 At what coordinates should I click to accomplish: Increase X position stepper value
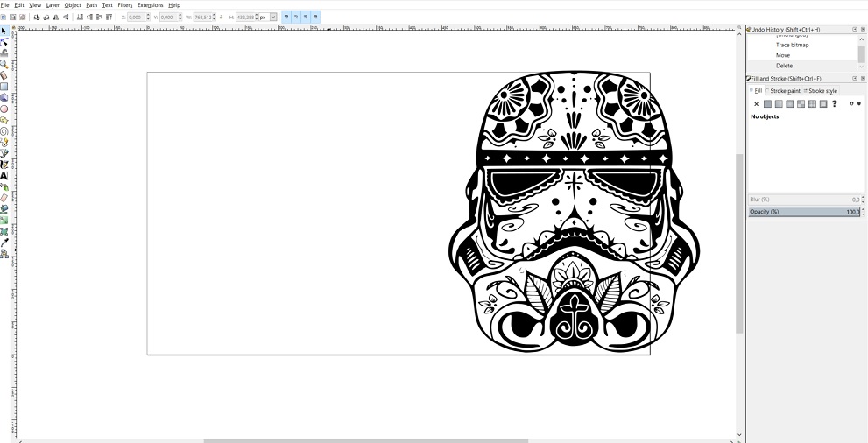[148, 16]
